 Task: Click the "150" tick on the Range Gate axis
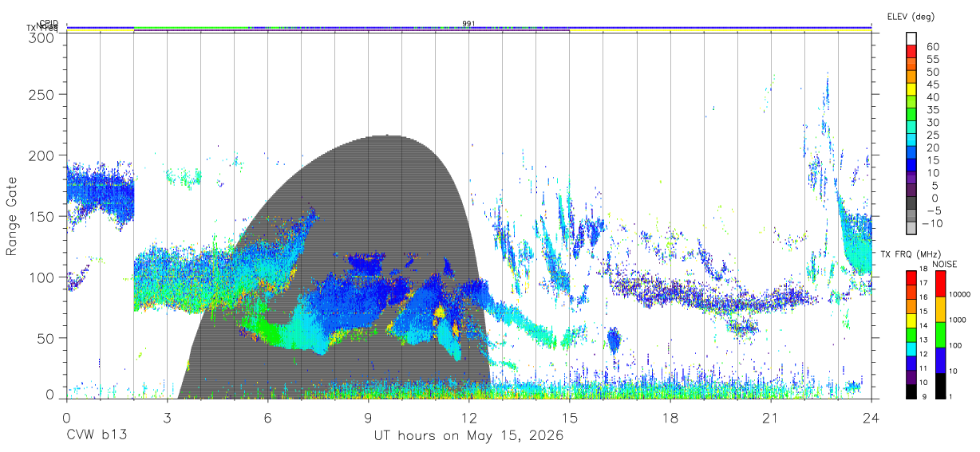pyautogui.click(x=41, y=216)
